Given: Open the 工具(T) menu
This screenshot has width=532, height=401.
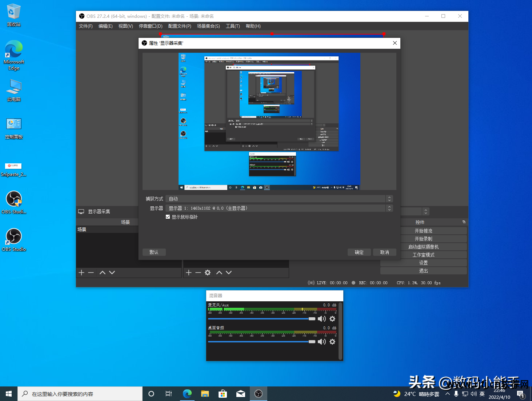Looking at the screenshot, I should click(233, 26).
